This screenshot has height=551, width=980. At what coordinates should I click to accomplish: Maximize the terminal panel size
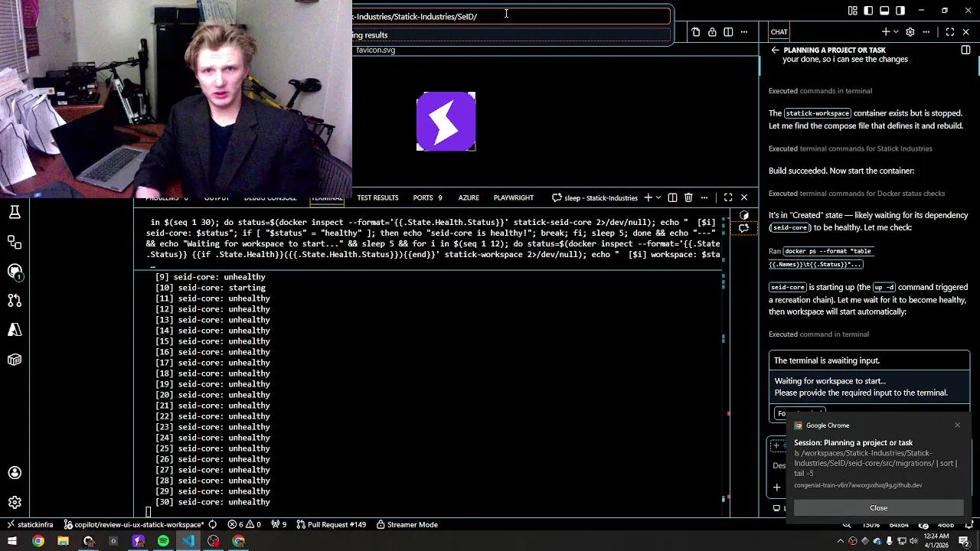coord(728,198)
